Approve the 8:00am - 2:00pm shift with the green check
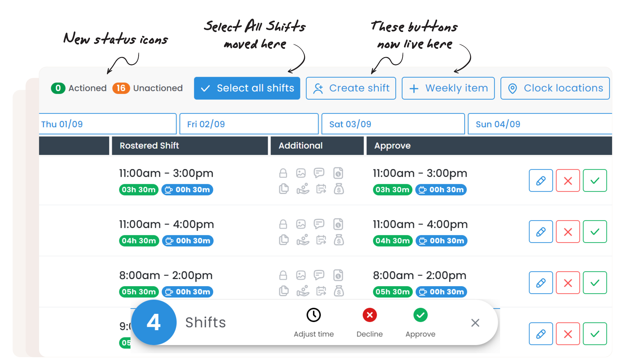Screen dimensions: 625x364 [x=595, y=283]
